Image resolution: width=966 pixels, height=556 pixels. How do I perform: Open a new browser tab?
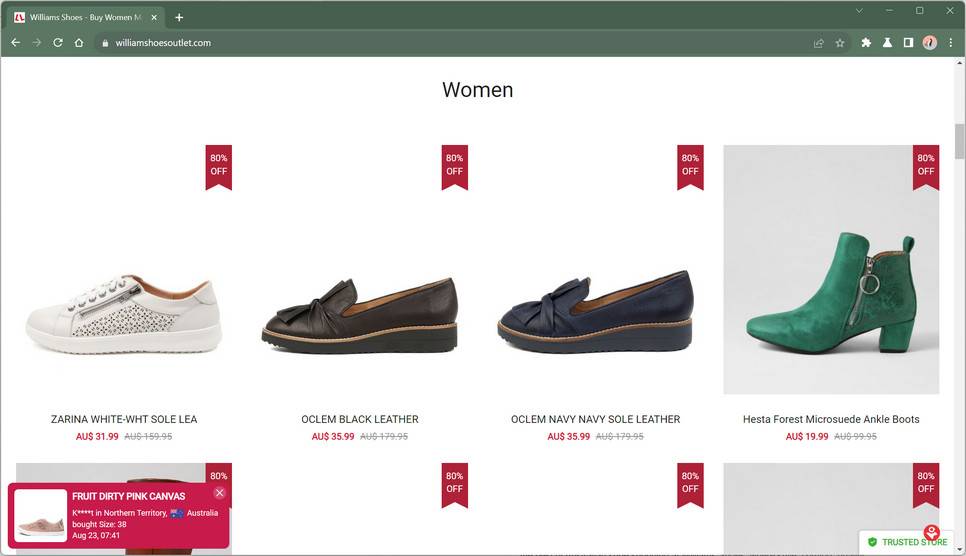pos(179,17)
